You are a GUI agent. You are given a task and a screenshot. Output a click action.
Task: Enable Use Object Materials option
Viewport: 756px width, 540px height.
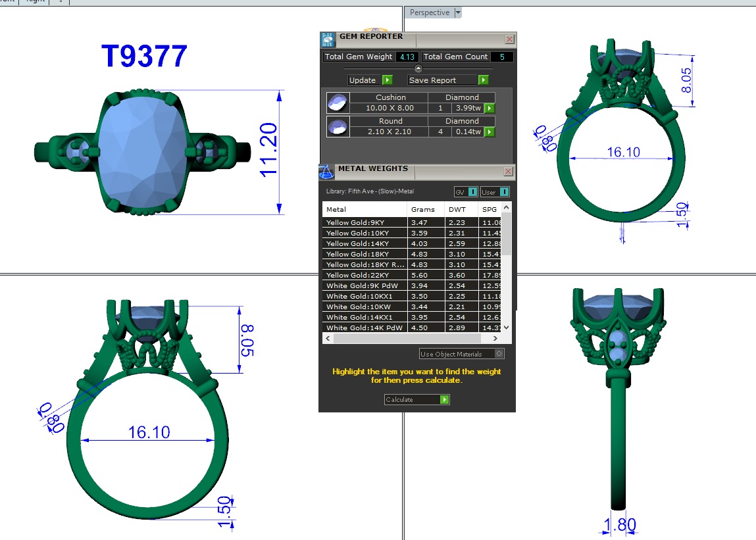pos(499,354)
